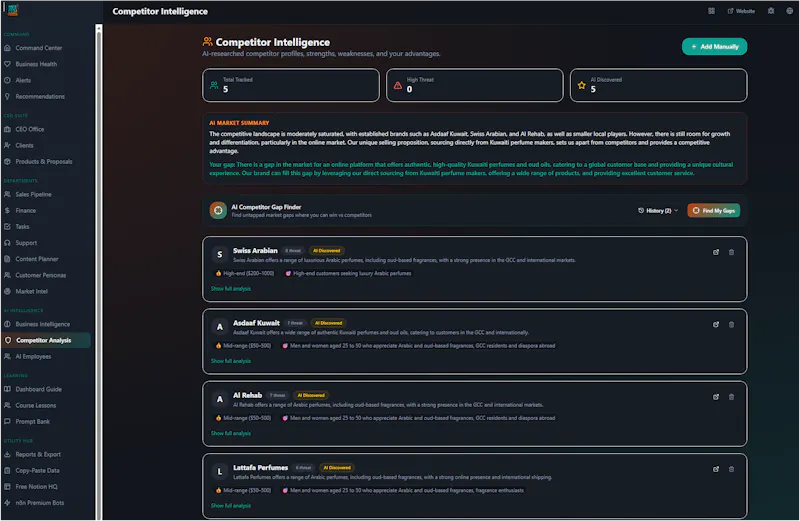Viewport: 800px width, 521px height.
Task: Click the Find My Gaps button
Action: [713, 210]
